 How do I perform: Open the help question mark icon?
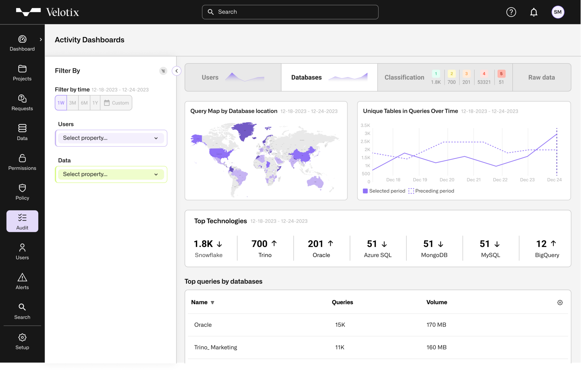point(511,12)
